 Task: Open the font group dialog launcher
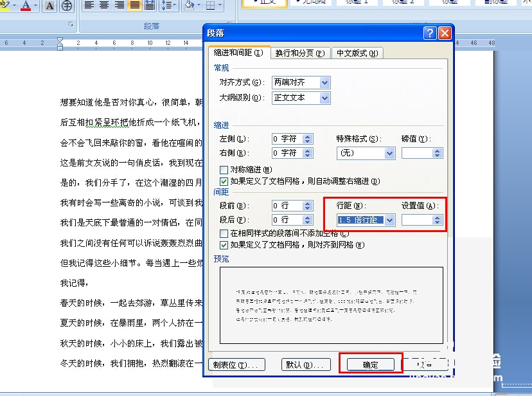[71, 24]
